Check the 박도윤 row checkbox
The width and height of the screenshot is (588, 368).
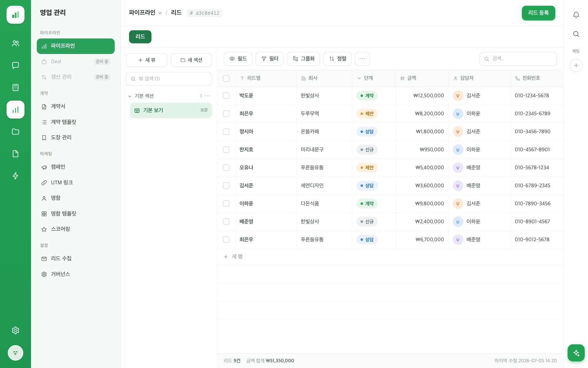click(226, 96)
